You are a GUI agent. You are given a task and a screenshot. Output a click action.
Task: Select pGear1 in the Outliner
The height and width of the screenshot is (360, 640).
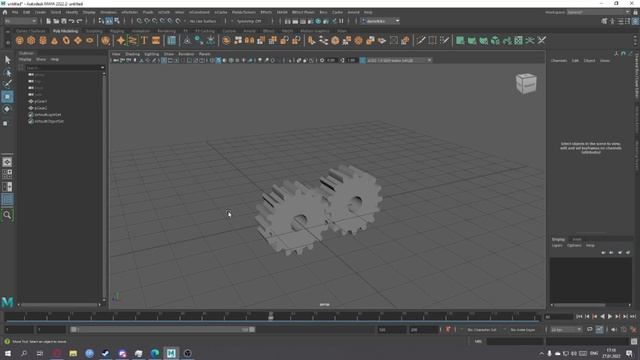tap(40, 101)
